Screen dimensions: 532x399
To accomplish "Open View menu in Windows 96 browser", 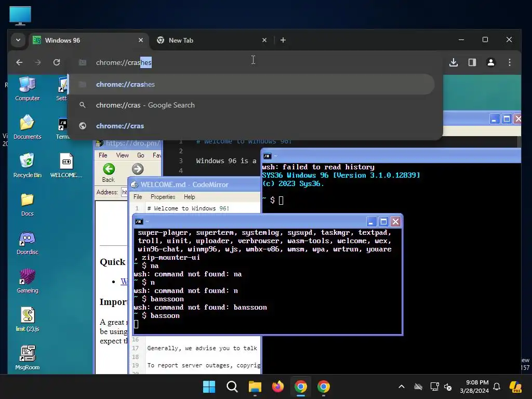I will 122,155.
